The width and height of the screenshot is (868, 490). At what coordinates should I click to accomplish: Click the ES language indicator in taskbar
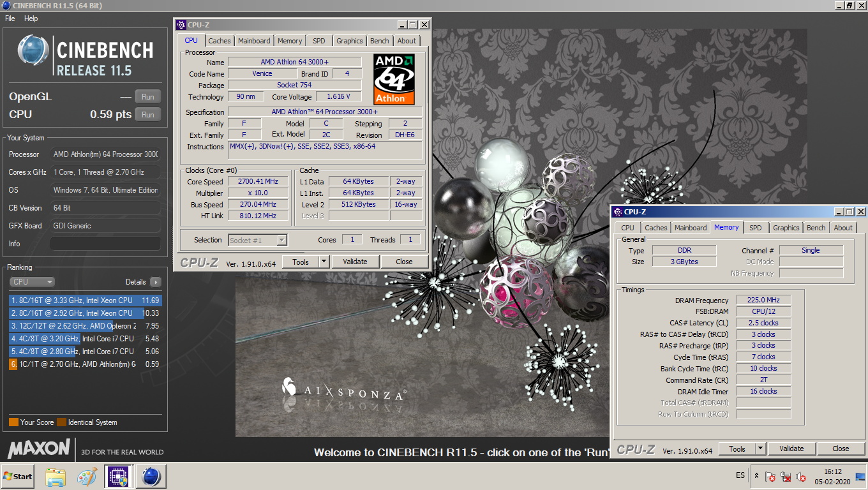point(740,476)
